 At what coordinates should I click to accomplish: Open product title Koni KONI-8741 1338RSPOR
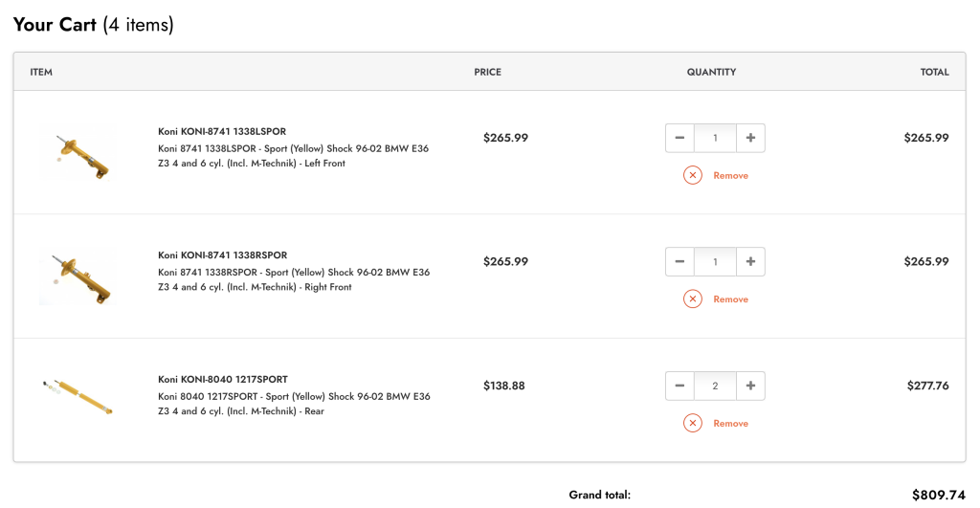pos(222,254)
